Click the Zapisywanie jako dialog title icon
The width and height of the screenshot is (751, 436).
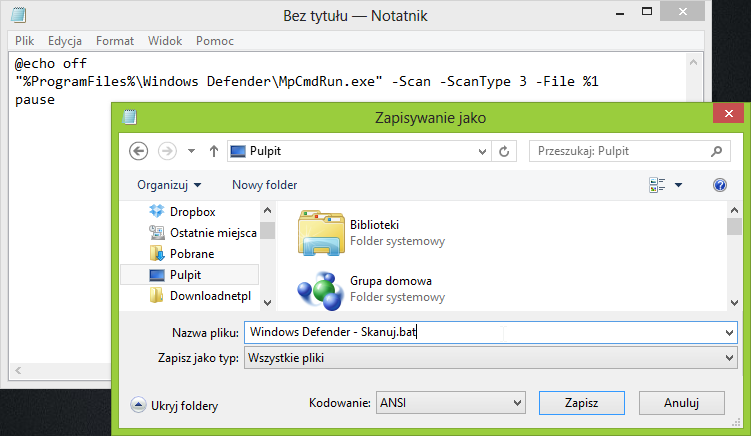click(130, 117)
